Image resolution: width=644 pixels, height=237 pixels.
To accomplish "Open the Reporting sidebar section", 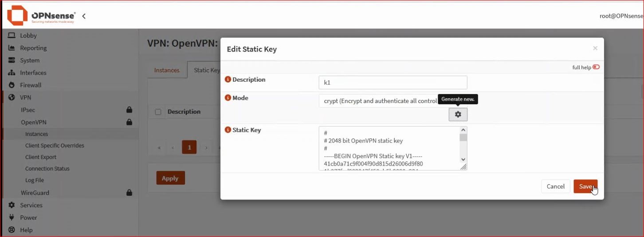I will click(33, 48).
